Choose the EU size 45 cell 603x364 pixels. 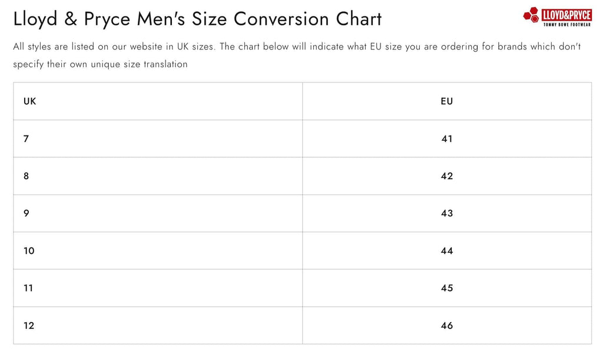[447, 288]
